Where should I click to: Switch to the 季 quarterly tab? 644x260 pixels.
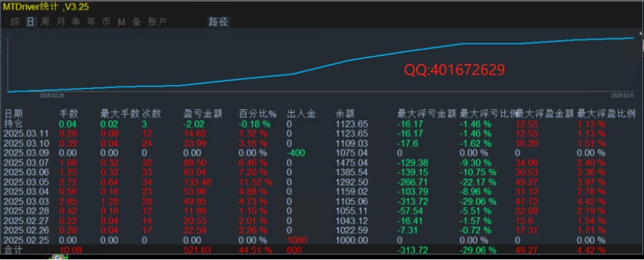click(76, 22)
